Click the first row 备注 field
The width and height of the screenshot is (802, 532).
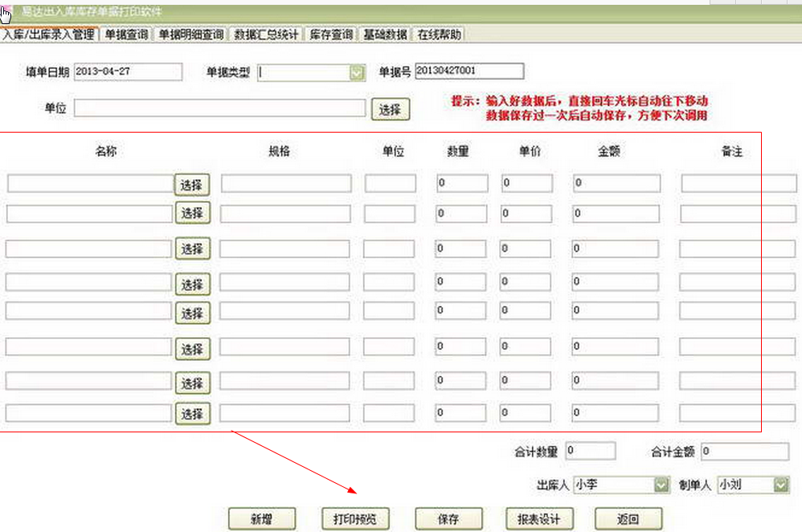click(x=739, y=184)
